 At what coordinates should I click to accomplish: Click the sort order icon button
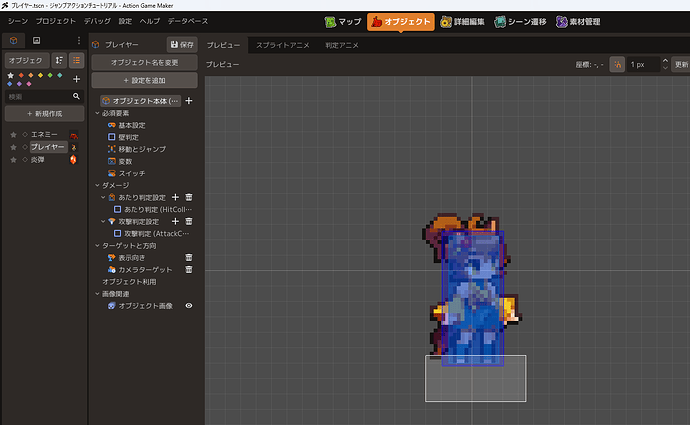[x=59, y=60]
